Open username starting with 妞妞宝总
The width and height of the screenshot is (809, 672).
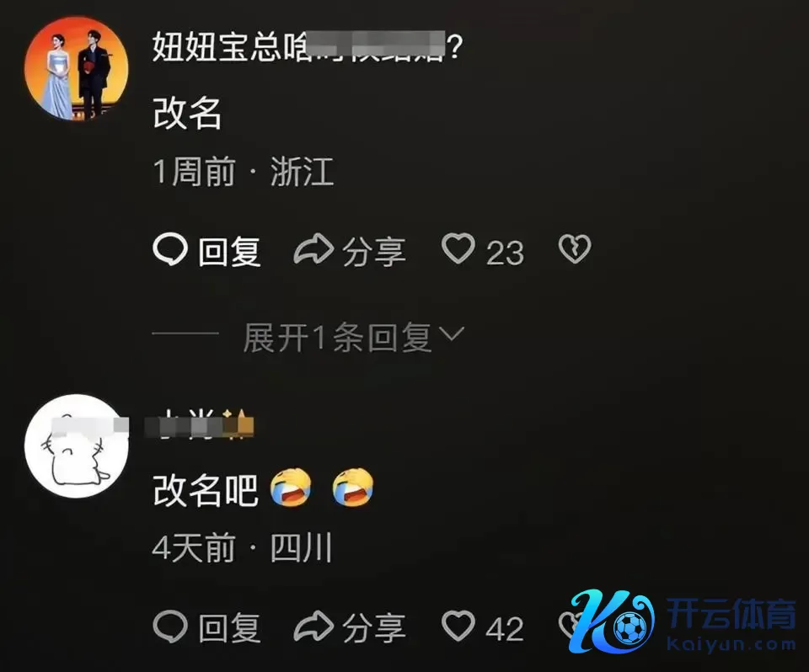click(307, 46)
